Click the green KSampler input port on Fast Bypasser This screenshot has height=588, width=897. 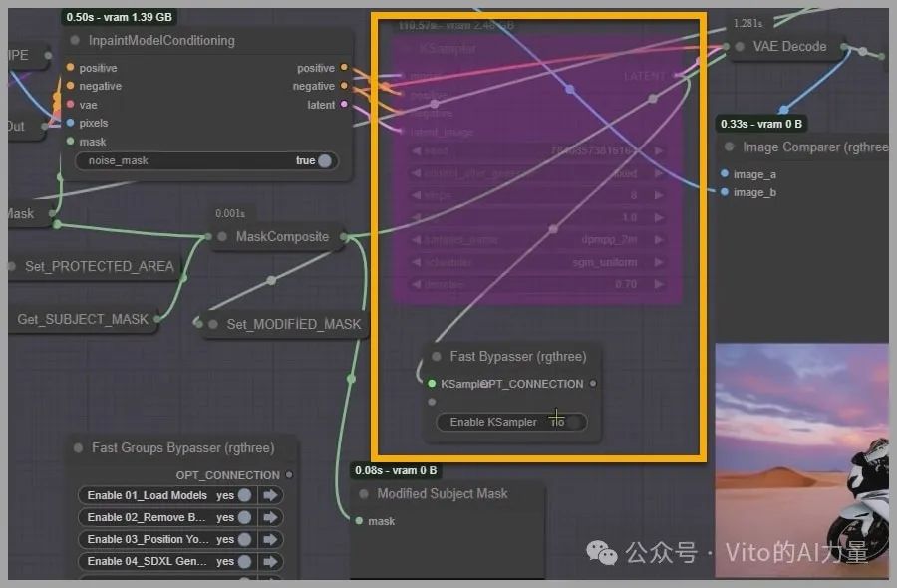tap(432, 384)
